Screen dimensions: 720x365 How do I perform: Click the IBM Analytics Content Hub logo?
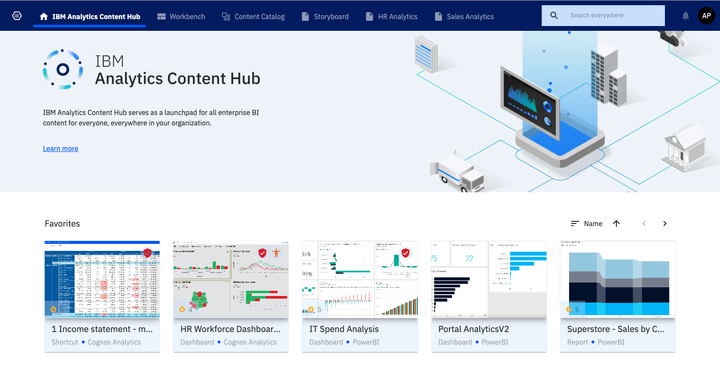tap(63, 69)
